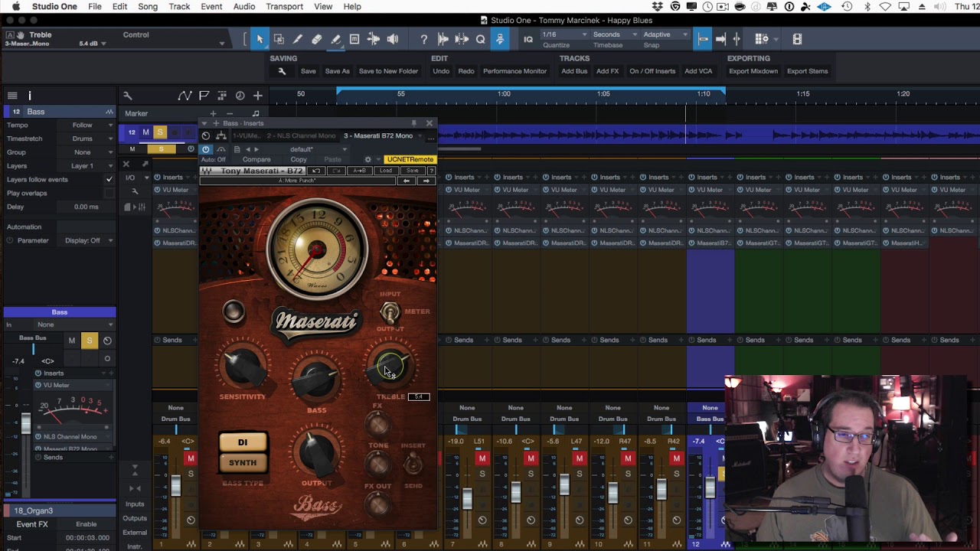The image size is (980, 551).
Task: Show the automation curve icon
Action: click(x=185, y=96)
